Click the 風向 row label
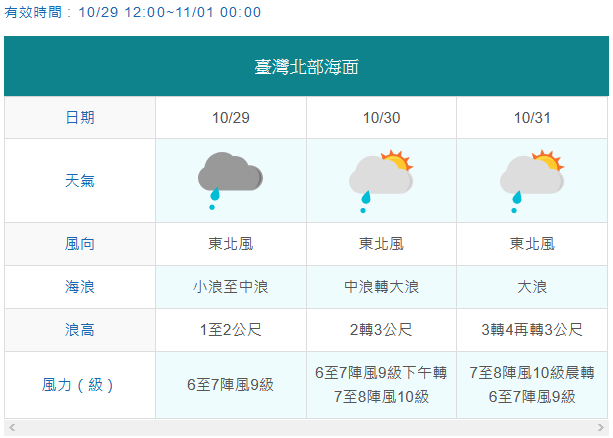 (x=80, y=244)
